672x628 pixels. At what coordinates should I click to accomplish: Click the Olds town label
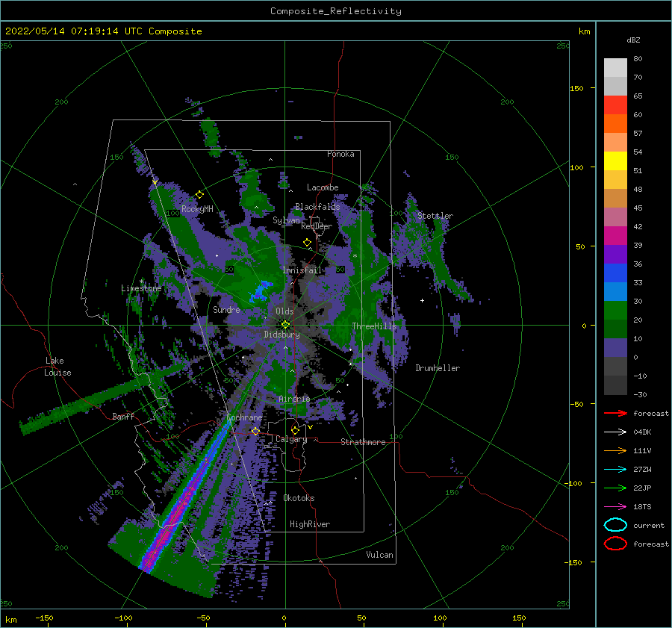click(x=284, y=311)
